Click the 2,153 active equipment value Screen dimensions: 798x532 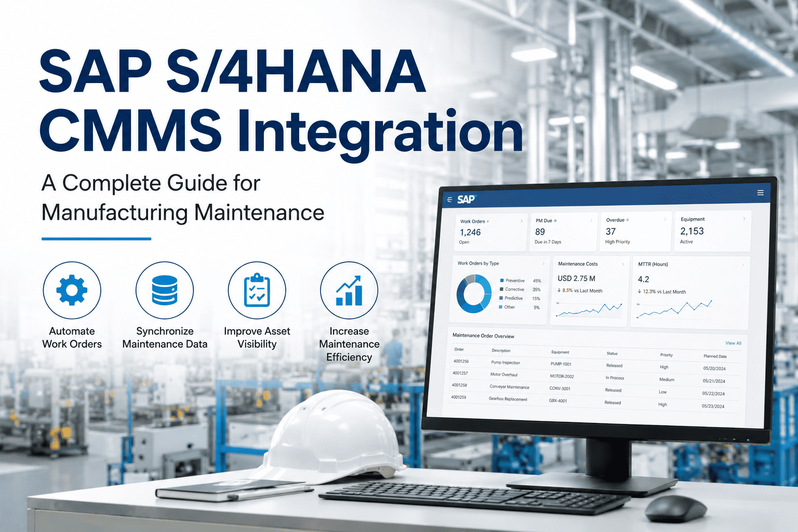pos(692,231)
